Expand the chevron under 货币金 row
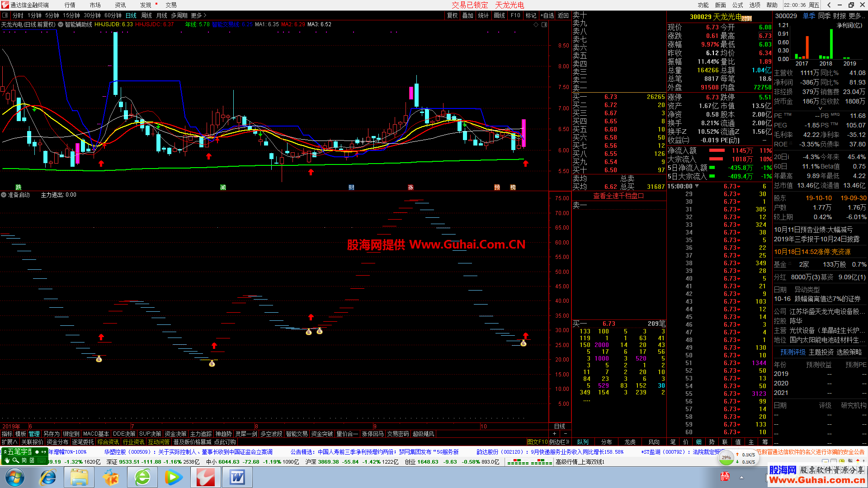 (x=820, y=108)
